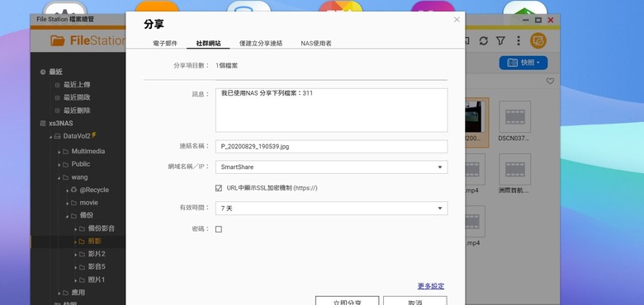Click the movie folder icon
This screenshot has height=305, width=644.
tap(74, 203)
